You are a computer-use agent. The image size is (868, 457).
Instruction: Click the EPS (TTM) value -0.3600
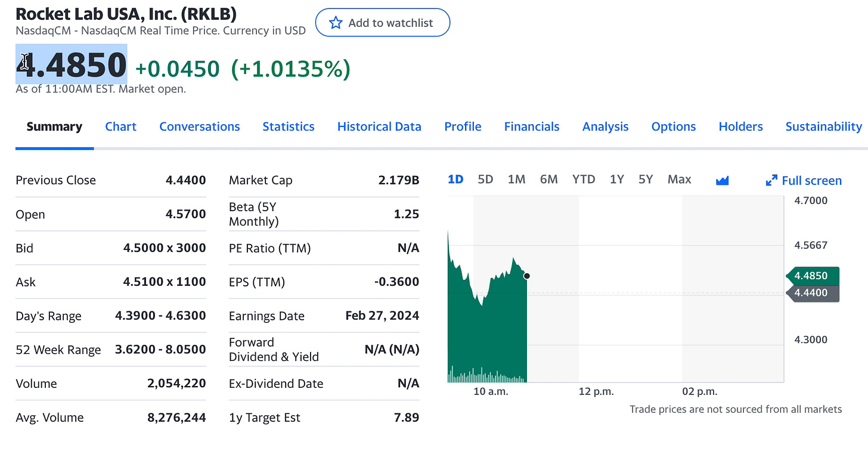[x=396, y=282]
